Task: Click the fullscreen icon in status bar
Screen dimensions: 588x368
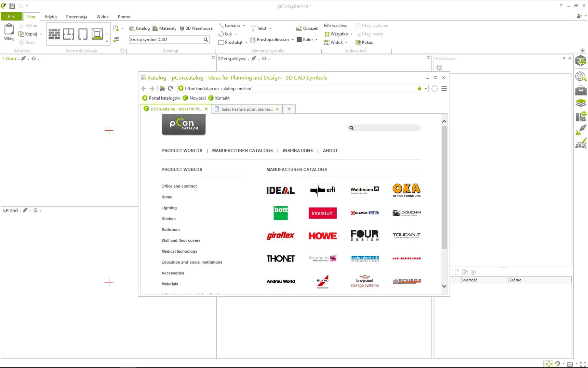Action: point(583,364)
